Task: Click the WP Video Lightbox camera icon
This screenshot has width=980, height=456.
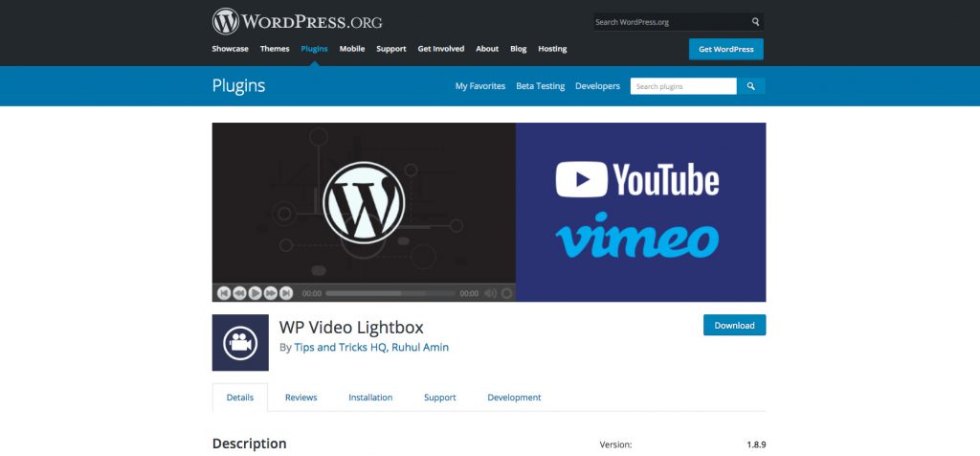Action: tap(240, 343)
